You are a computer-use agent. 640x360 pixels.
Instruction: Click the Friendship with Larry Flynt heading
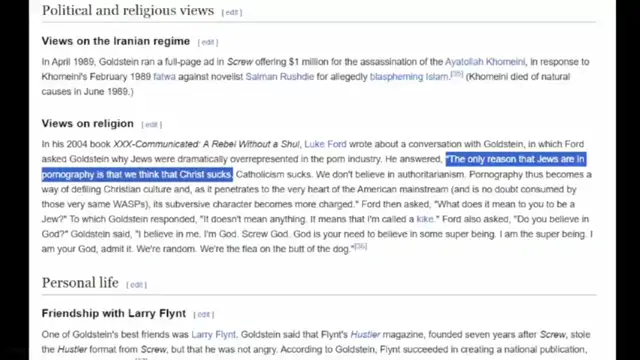tap(114, 313)
